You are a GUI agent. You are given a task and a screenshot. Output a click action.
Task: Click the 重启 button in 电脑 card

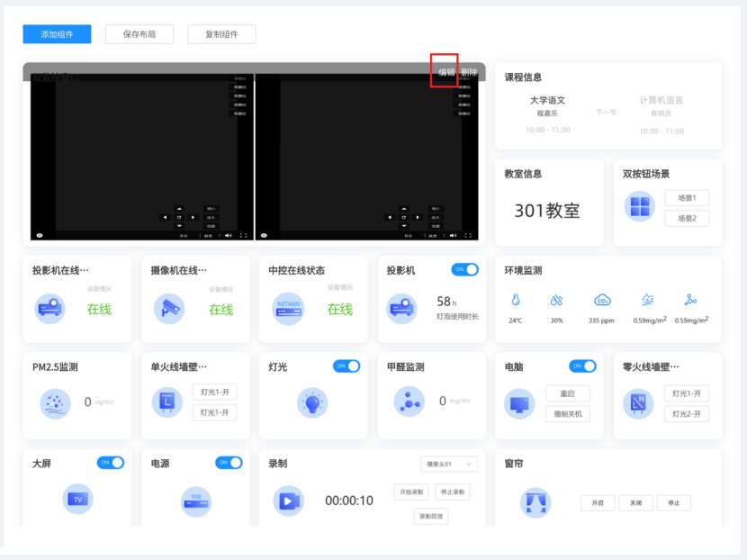click(568, 393)
